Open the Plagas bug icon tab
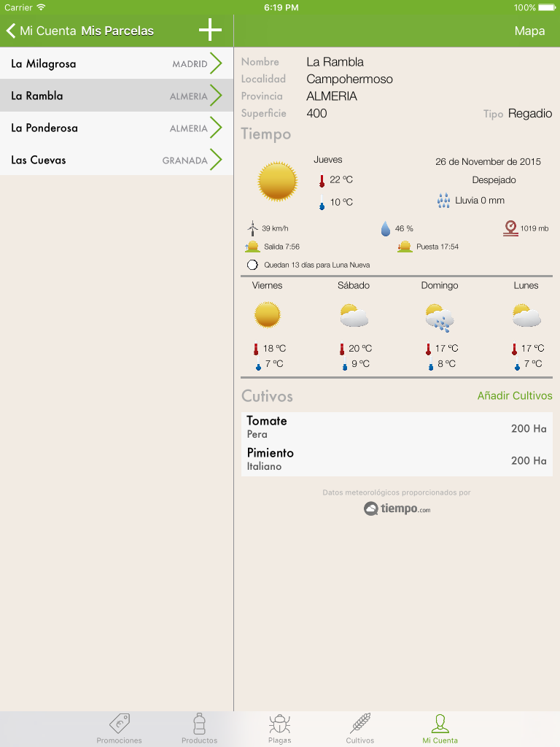This screenshot has width=560, height=747. point(279,729)
